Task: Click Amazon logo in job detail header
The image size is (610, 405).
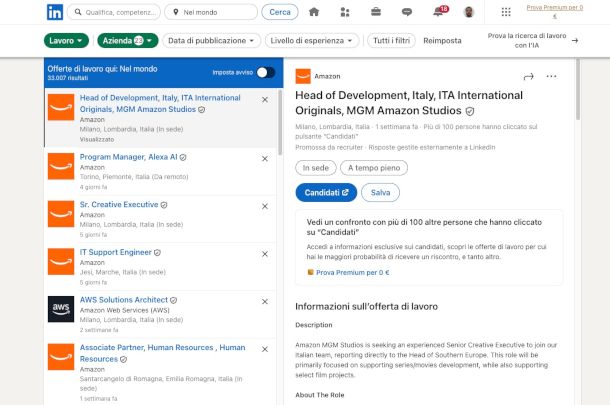Action: click(303, 76)
